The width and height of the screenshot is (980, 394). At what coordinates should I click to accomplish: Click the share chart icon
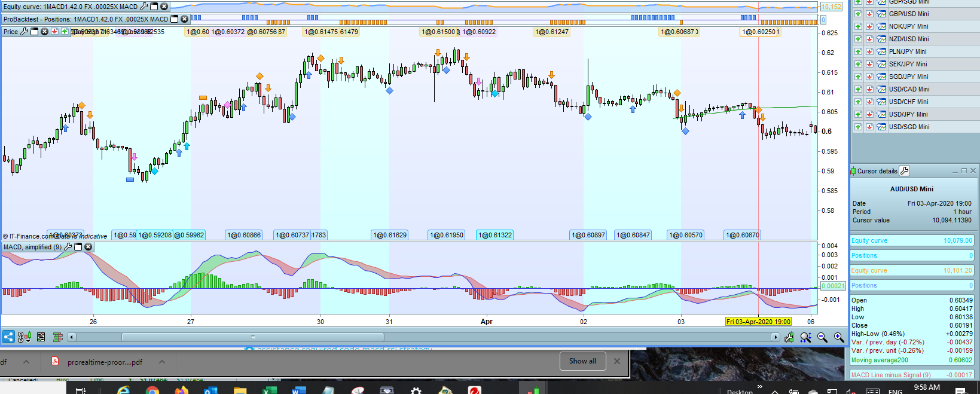tap(8, 337)
